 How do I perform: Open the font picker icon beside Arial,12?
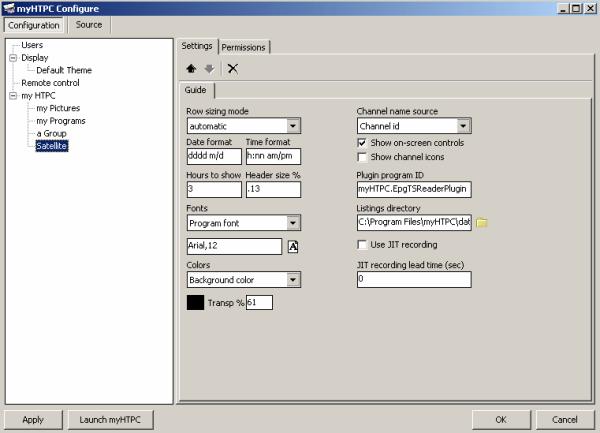click(293, 247)
